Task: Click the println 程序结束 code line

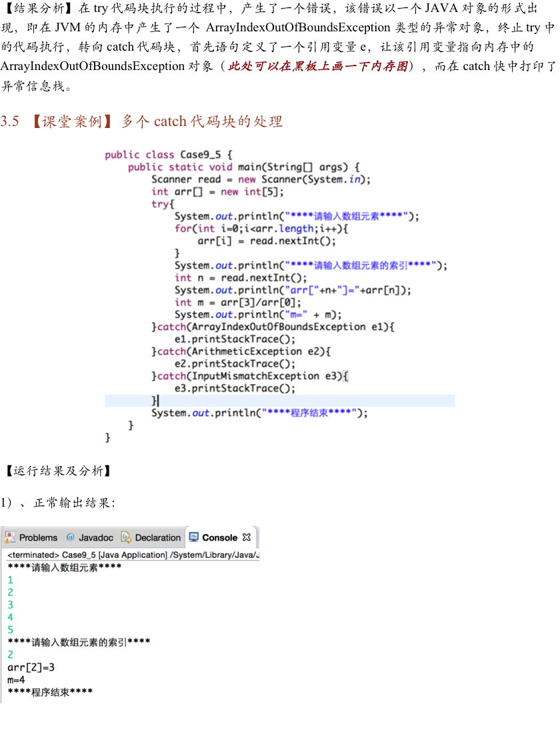Action: (259, 413)
